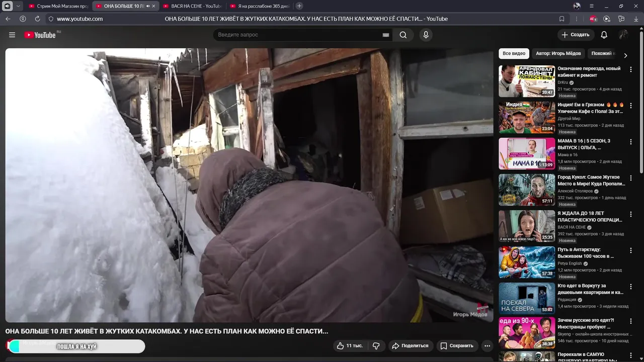This screenshot has width=644, height=362.
Task: Show site protection info shield
Action: pyautogui.click(x=51, y=19)
